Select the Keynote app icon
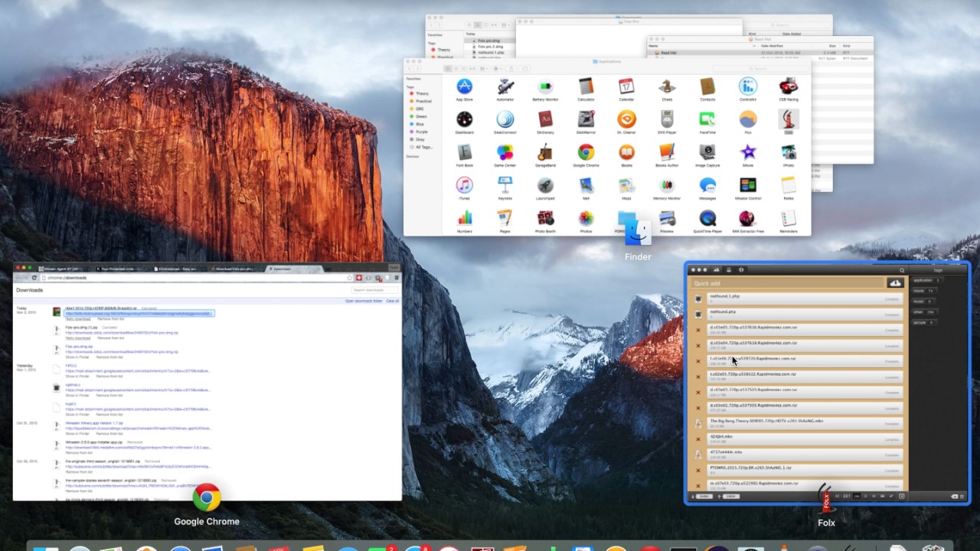Image resolution: width=980 pixels, height=551 pixels. pyautogui.click(x=505, y=185)
